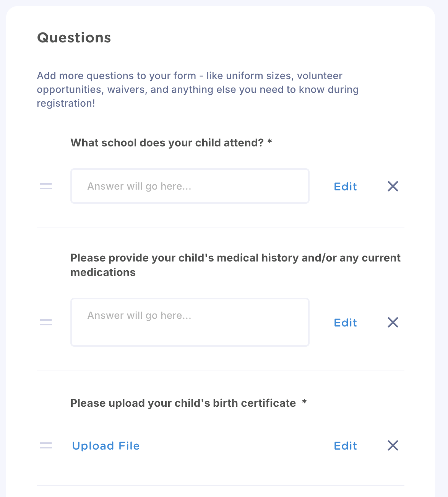Screen dimensions: 448x497
Task: Grab the drag handle beside the school question
Action: [x=46, y=186]
